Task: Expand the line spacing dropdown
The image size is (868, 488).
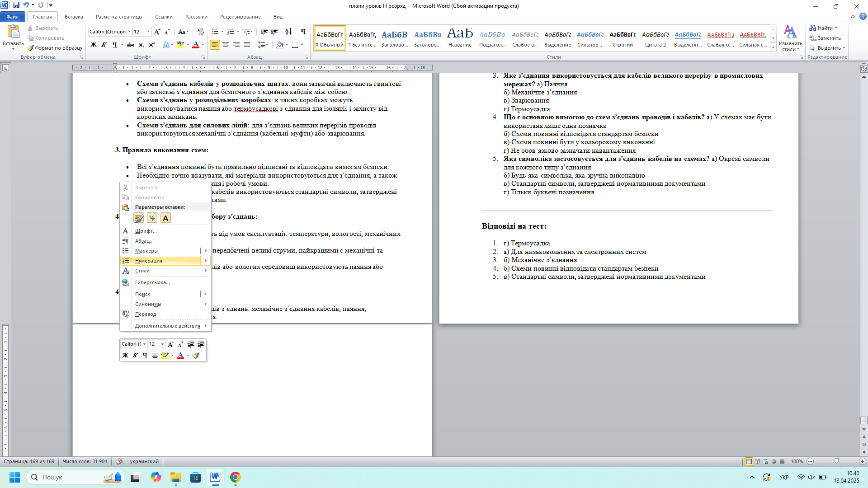Action: pyautogui.click(x=267, y=45)
